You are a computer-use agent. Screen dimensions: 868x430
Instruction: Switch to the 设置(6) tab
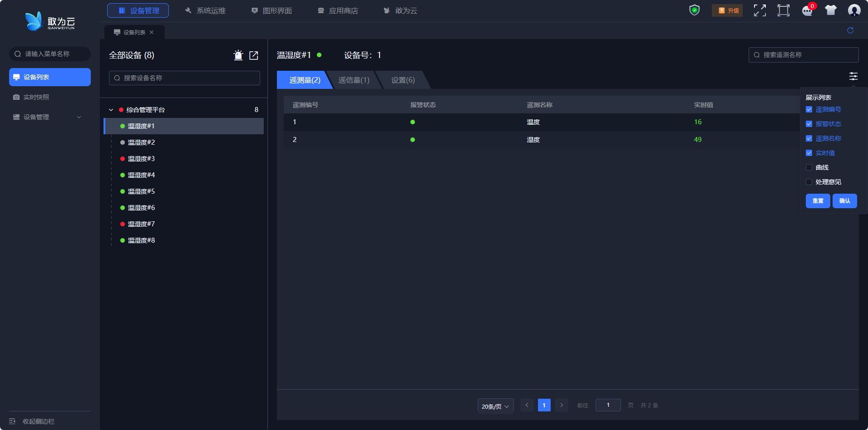click(x=403, y=80)
